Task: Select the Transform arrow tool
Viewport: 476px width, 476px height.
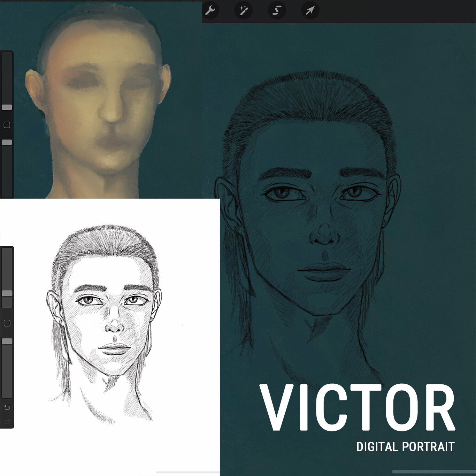Action: pos(310,10)
